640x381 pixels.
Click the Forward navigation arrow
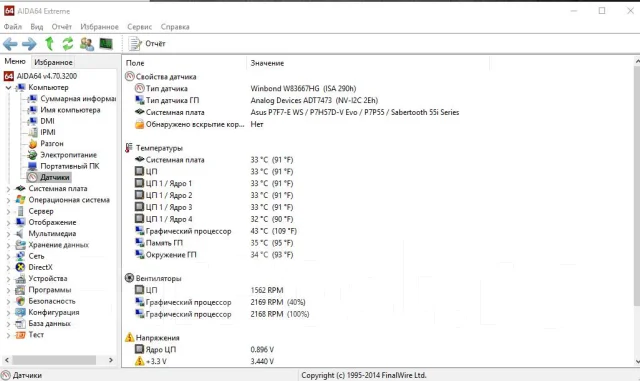(x=29, y=44)
